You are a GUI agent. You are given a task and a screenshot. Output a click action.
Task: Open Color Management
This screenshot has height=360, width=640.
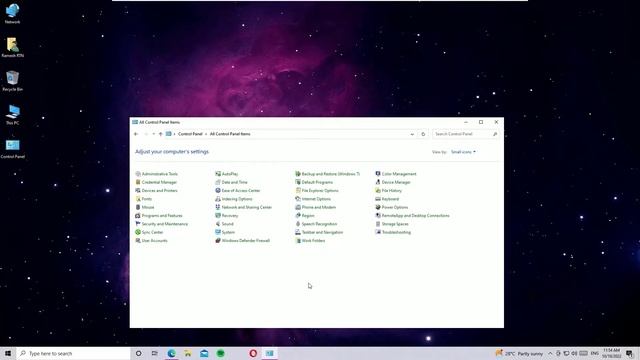[x=396, y=174]
